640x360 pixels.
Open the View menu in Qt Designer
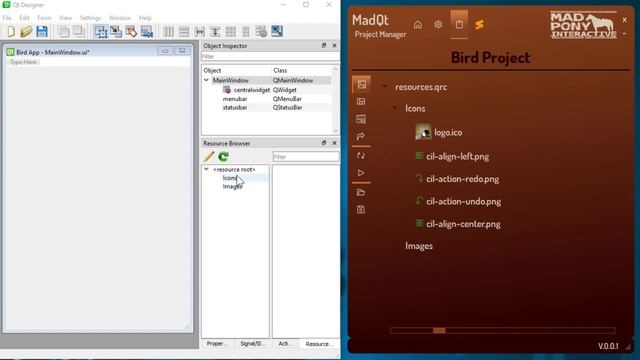tap(65, 18)
